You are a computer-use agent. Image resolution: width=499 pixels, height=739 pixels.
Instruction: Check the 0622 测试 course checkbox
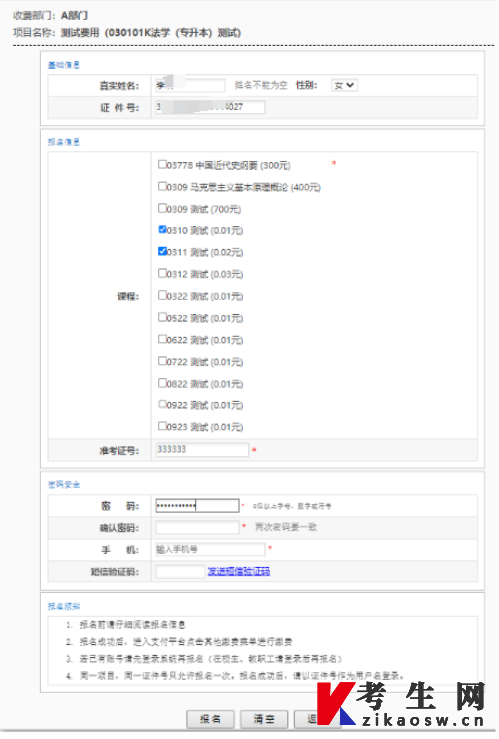(163, 339)
